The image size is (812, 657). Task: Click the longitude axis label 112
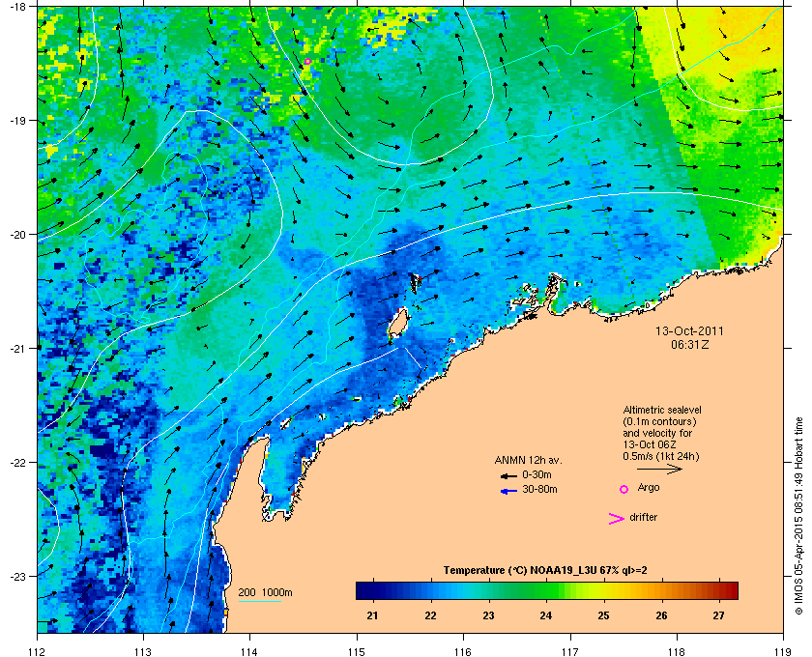(38, 651)
